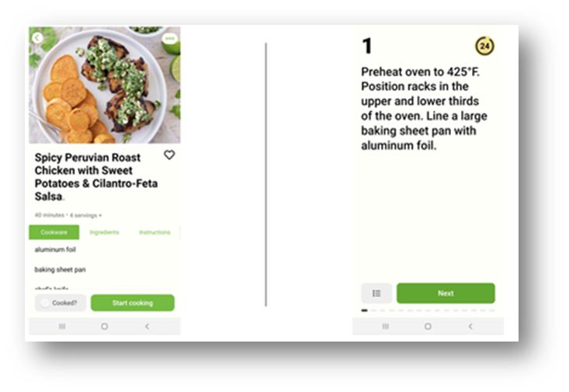Click the first step progress indicator dash

(x=364, y=310)
